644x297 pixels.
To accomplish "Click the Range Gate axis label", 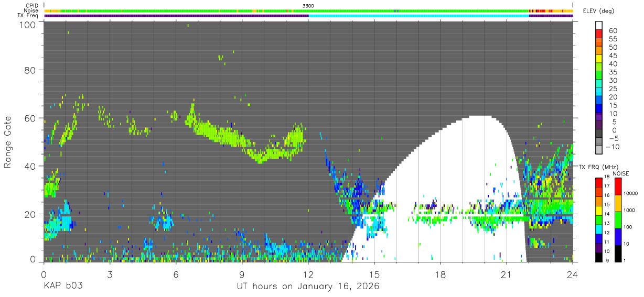I will (8, 142).
